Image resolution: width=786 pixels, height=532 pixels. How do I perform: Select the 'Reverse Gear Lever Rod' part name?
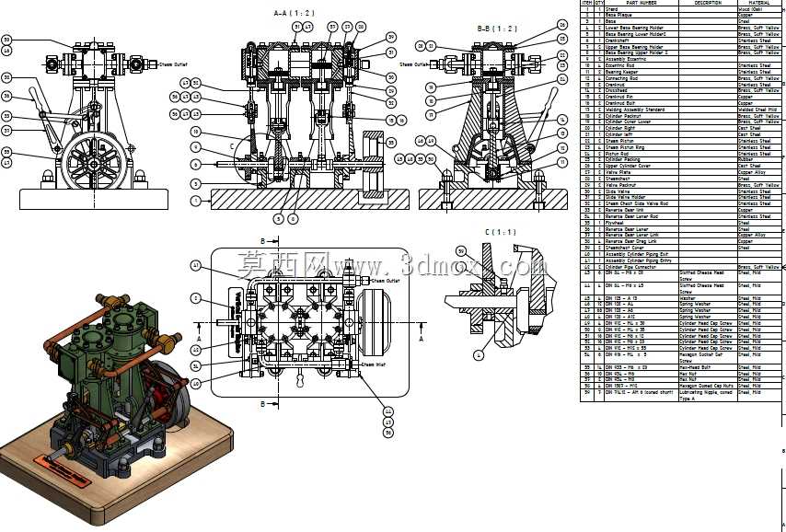tap(631, 216)
